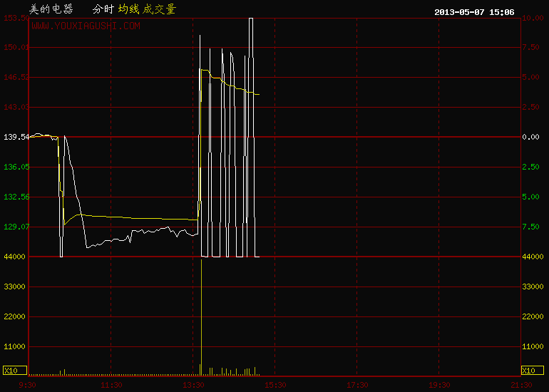Screen dimensions: 549x392
Task: Click the 11000 volume label on the right axis
Action: click(x=533, y=346)
